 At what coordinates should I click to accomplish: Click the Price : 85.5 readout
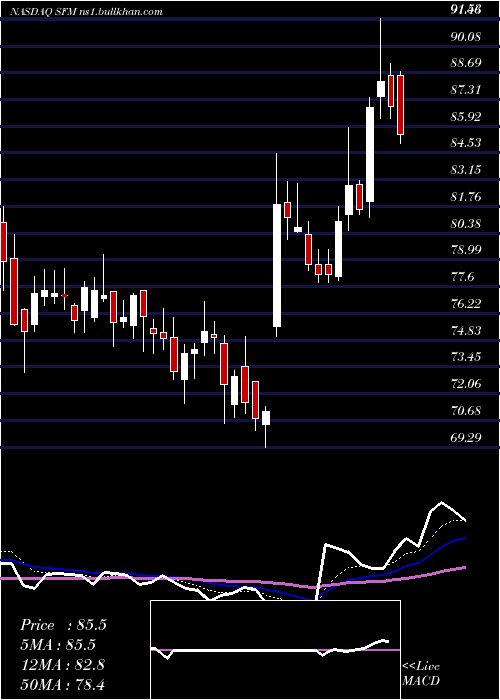[63, 625]
